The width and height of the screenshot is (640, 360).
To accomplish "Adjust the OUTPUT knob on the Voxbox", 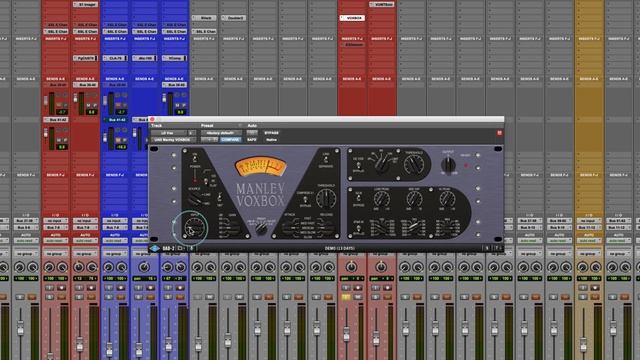I will click(x=448, y=165).
